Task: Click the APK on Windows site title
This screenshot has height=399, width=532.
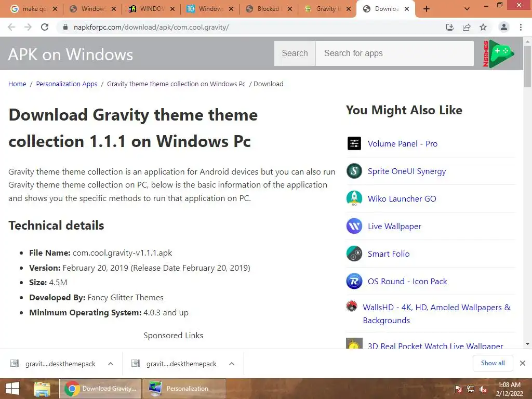Action: (70, 54)
